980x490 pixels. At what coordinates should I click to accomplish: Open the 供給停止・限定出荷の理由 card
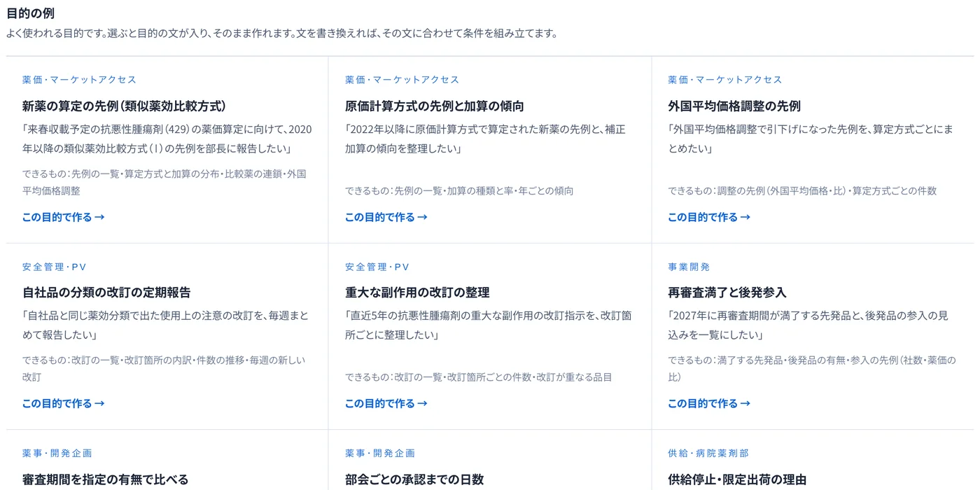click(x=736, y=479)
